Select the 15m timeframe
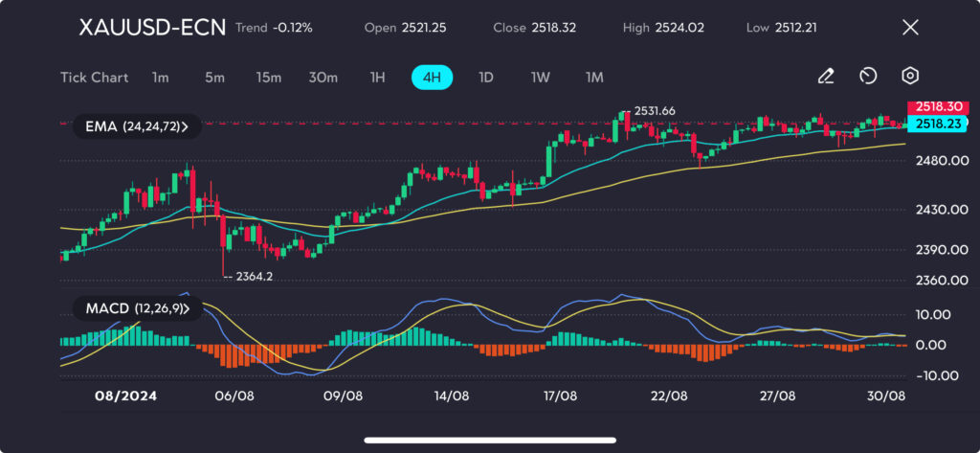The height and width of the screenshot is (453, 980). [x=268, y=78]
